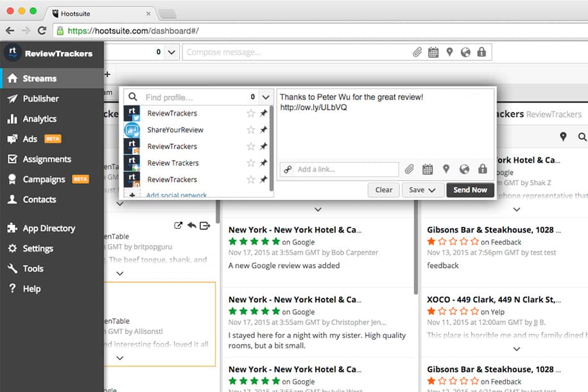Screen dimensions: 588x392
Task: Click the Hootsuite URL address bar
Action: coord(319,31)
